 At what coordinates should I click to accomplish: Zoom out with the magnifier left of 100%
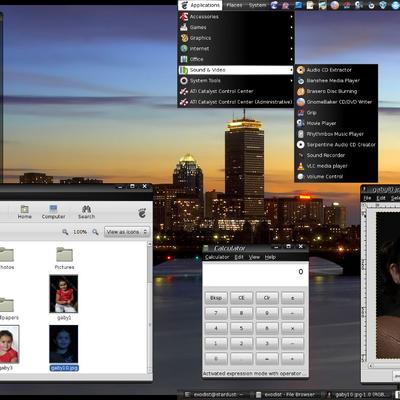coord(65,232)
